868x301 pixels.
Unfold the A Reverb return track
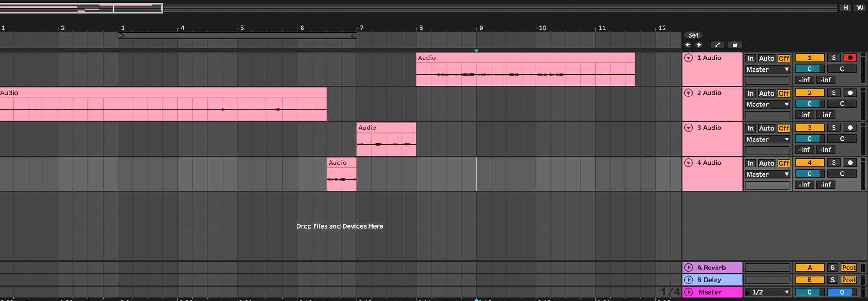[x=689, y=268]
